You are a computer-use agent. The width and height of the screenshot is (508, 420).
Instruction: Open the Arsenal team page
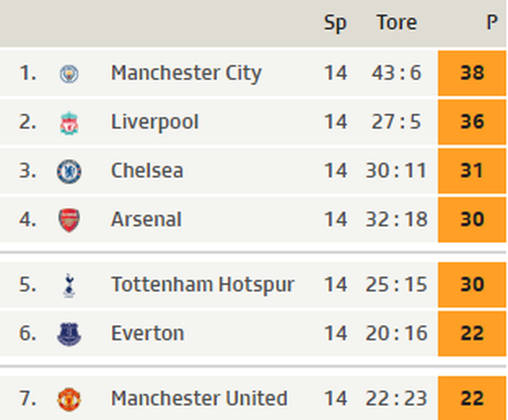tap(146, 219)
